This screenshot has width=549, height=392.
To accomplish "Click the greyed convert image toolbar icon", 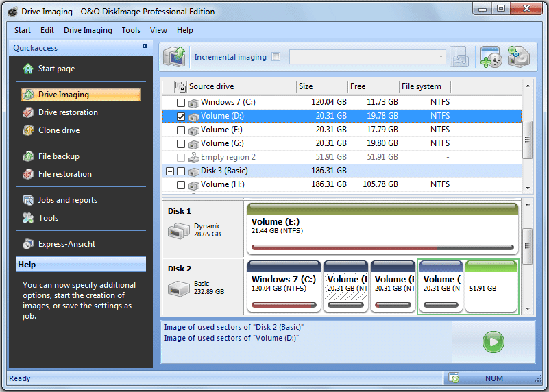I will click(459, 57).
